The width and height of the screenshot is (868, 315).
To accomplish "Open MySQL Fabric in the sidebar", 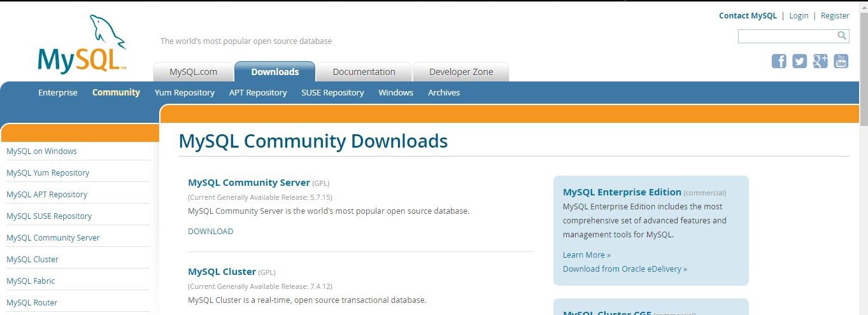I will 31,281.
